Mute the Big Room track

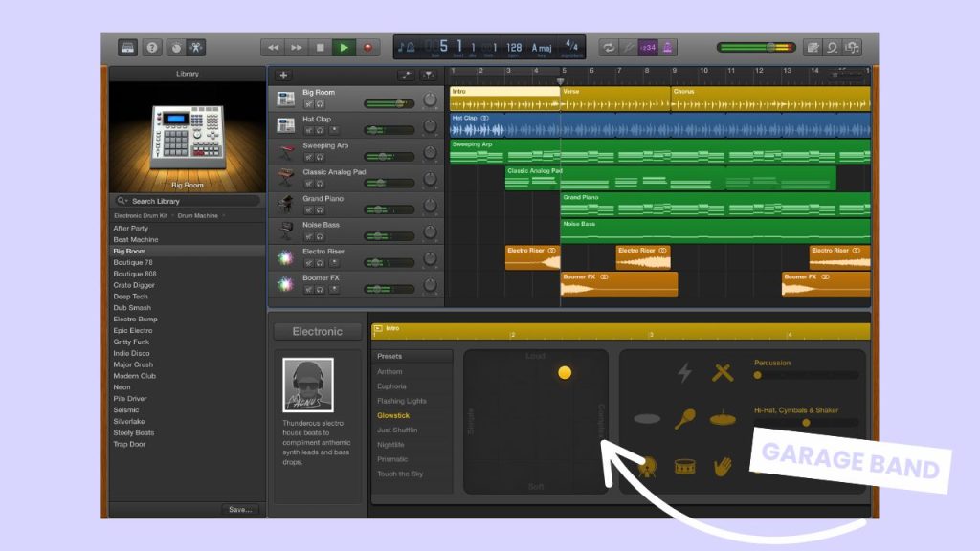click(309, 104)
